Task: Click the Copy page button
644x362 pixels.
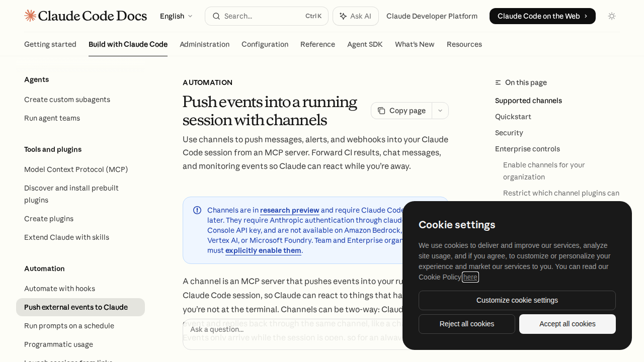Action: coord(401,111)
